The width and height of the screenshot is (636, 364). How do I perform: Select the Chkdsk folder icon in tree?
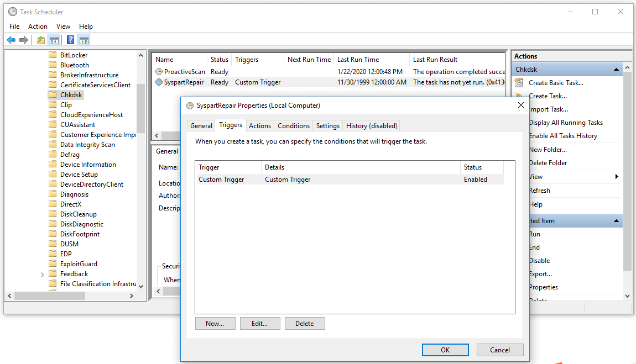pyautogui.click(x=53, y=94)
